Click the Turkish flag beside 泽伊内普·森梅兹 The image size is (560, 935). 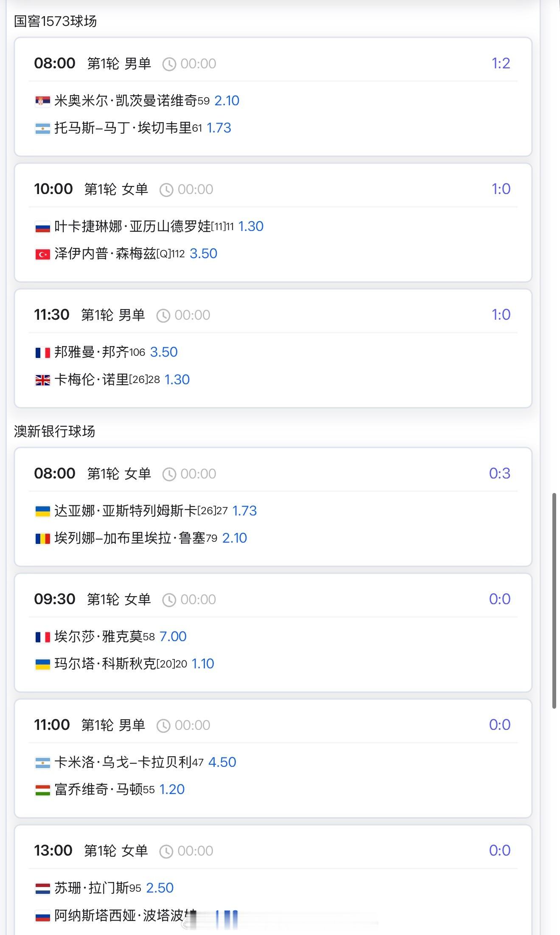pos(42,254)
